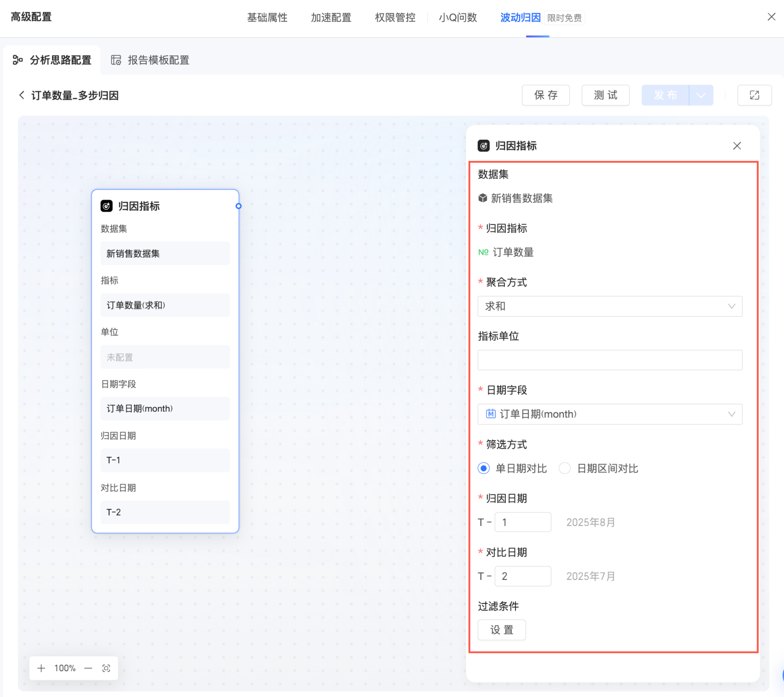Screen dimensions: 784x697
Task: Select the 单日期对比 radio option
Action: (484, 468)
